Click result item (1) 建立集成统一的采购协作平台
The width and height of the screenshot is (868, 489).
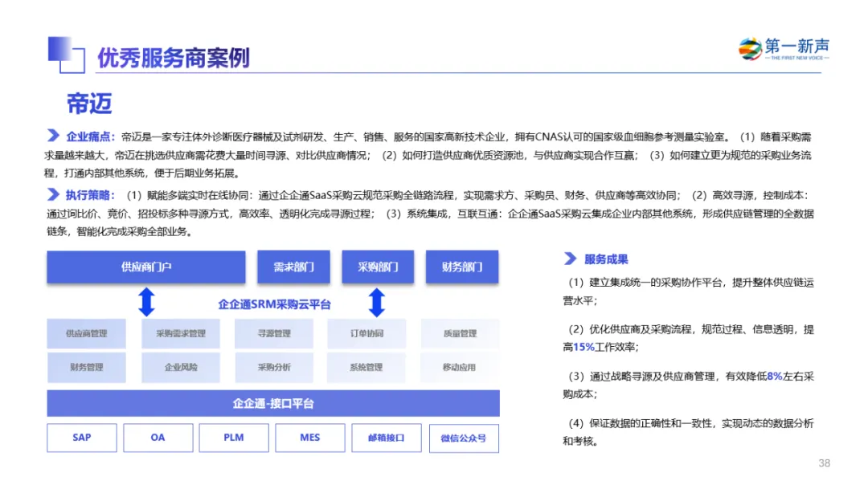click(688, 291)
